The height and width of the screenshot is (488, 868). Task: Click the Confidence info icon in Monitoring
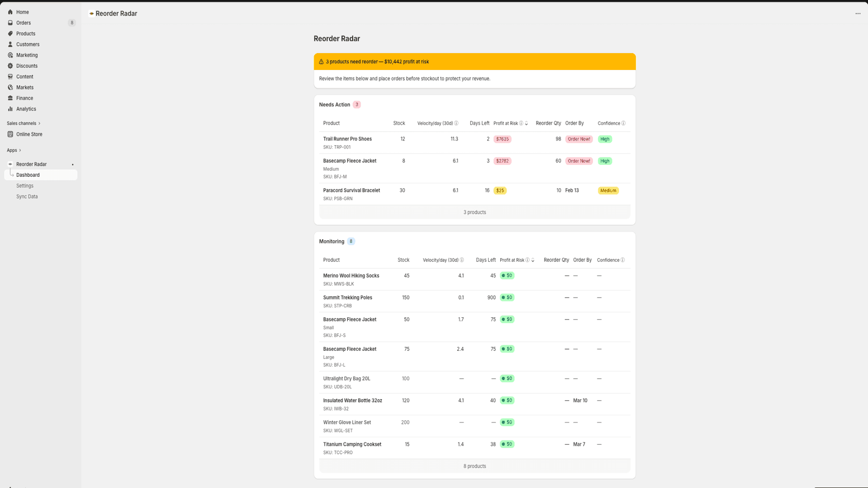623,260
